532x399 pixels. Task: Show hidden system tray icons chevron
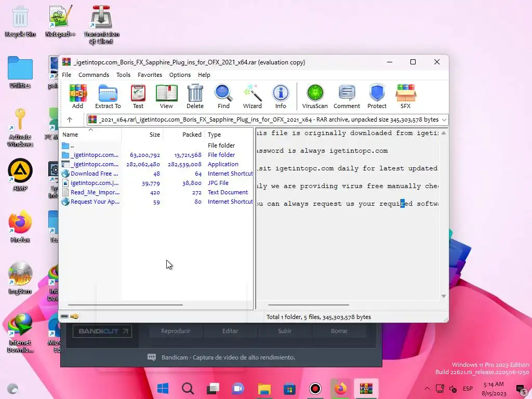pyautogui.click(x=427, y=389)
